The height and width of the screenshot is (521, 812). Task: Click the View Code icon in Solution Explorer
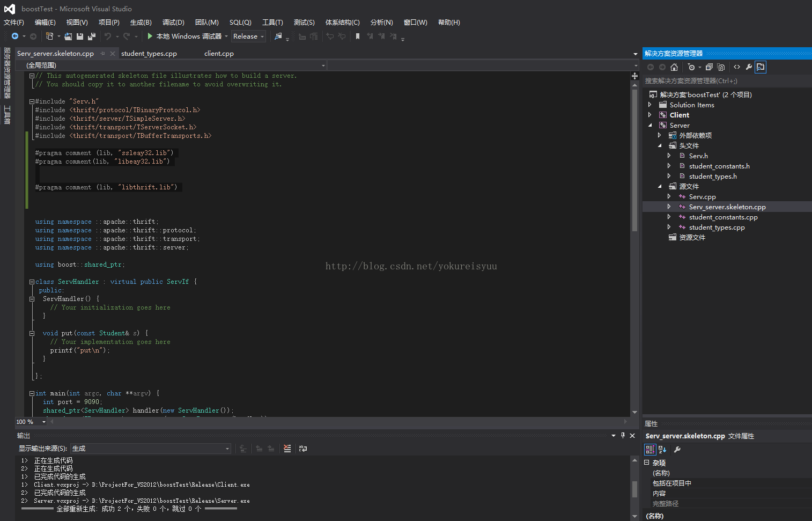tap(737, 67)
